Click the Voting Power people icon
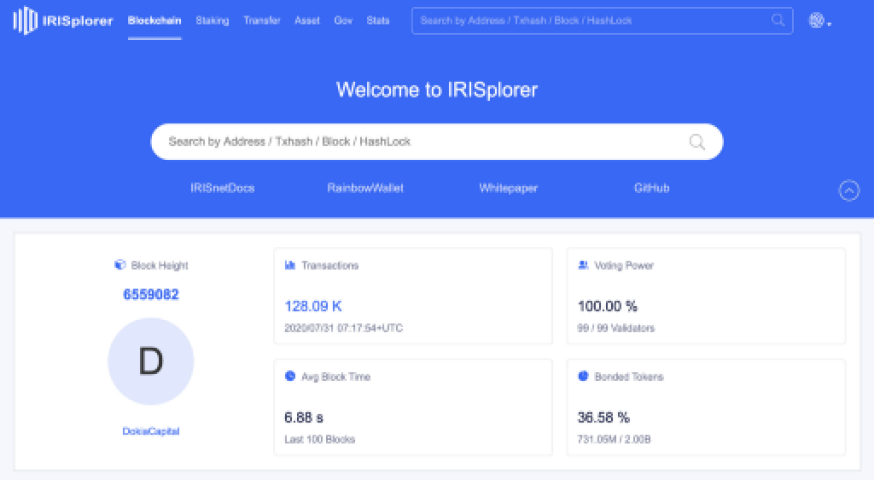Image resolution: width=874 pixels, height=480 pixels. 583,265
